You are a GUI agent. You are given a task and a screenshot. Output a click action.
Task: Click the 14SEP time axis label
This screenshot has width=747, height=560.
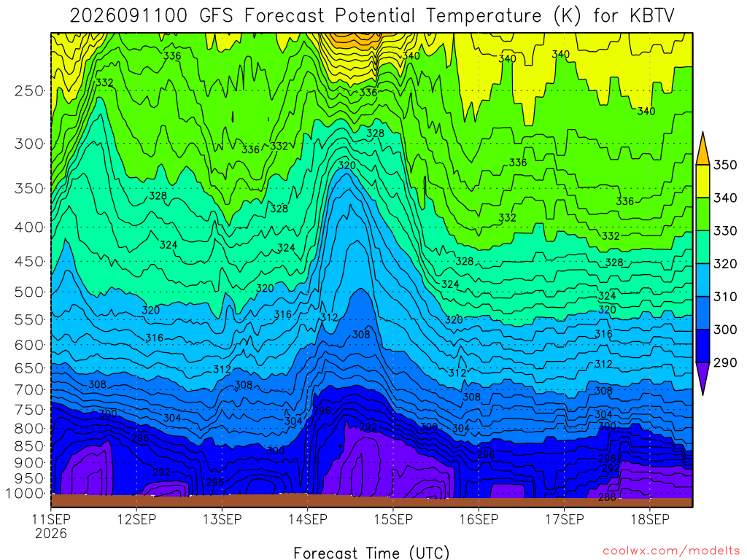(x=308, y=519)
